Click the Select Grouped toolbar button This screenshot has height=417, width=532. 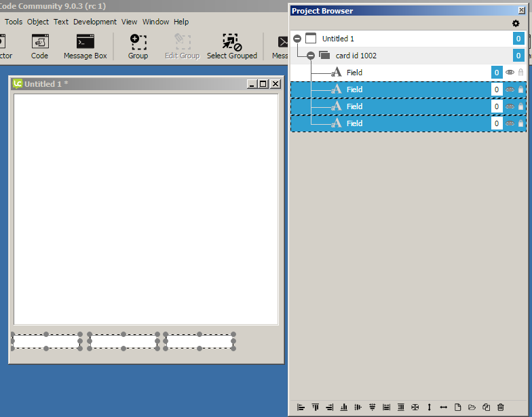[232, 46]
